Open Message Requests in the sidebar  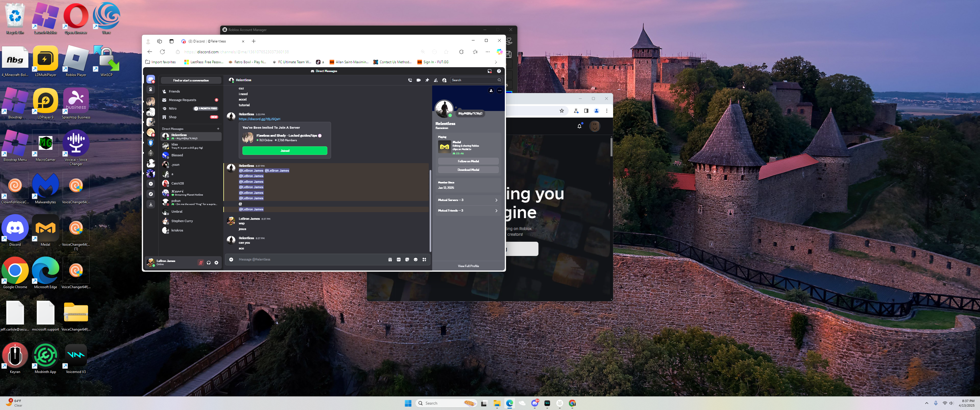click(183, 100)
